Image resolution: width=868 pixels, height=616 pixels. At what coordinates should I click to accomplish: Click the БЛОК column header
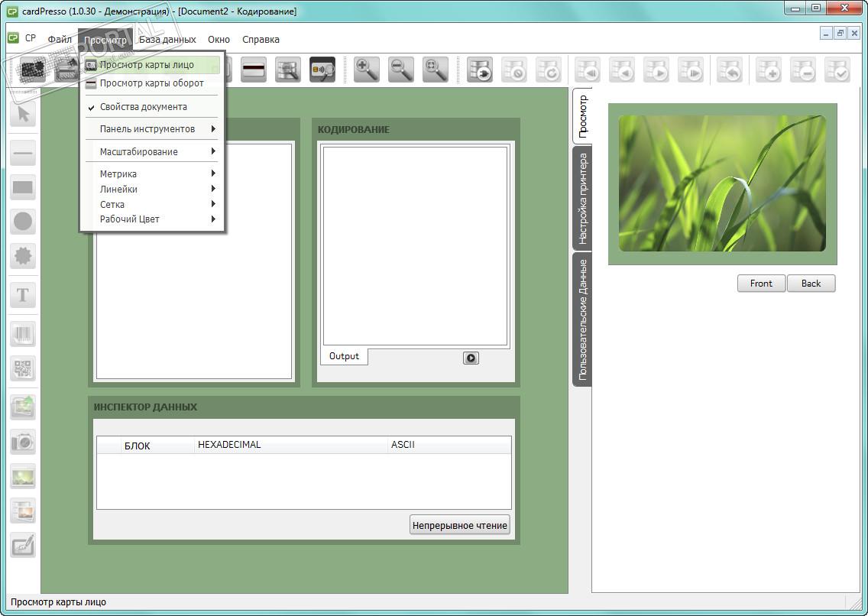157,445
